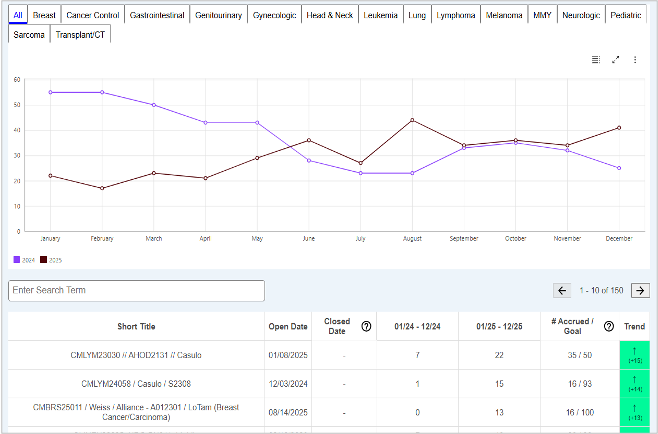Image resolution: width=658 pixels, height=434 pixels.
Task: Open the Genitourinary tab
Action: click(219, 15)
